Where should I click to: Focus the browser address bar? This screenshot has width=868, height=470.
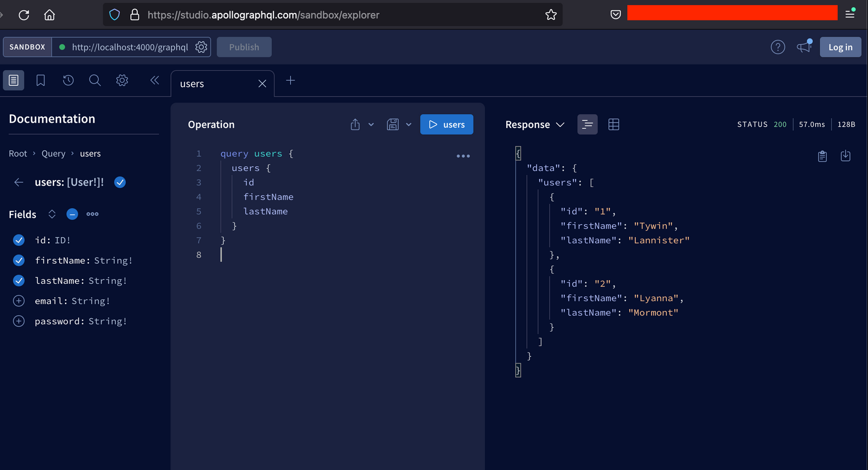pyautogui.click(x=333, y=15)
